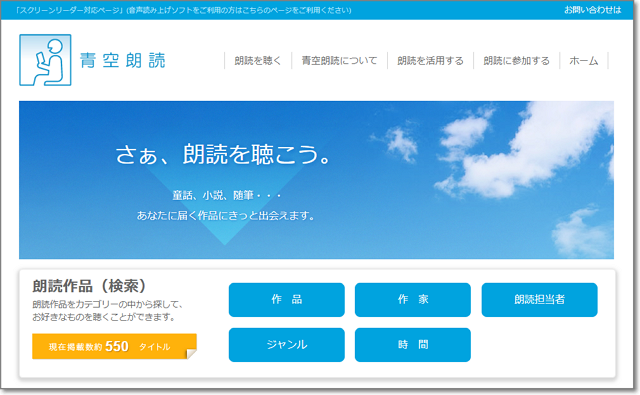Search readings by 作家 button
The height and width of the screenshot is (395, 640).
(413, 300)
